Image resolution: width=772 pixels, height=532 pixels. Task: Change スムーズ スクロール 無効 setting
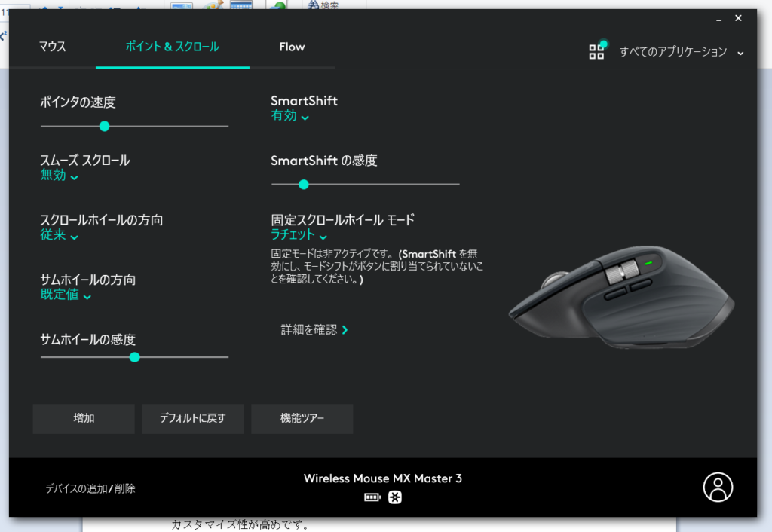click(x=59, y=175)
